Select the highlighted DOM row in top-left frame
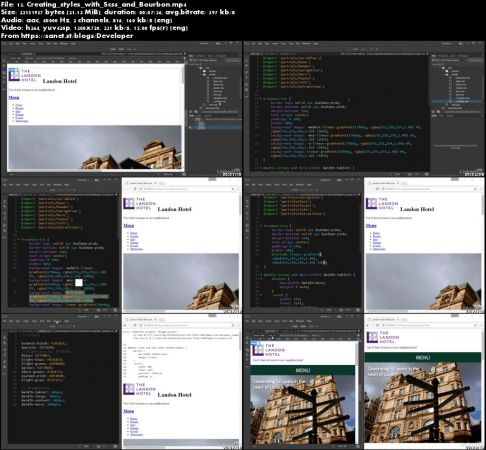The image size is (486, 450). coord(216,127)
